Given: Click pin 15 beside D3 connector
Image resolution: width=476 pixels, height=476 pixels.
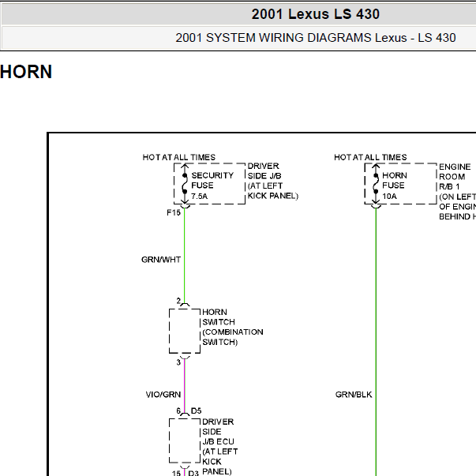Looking at the screenshot, I should (x=176, y=473).
